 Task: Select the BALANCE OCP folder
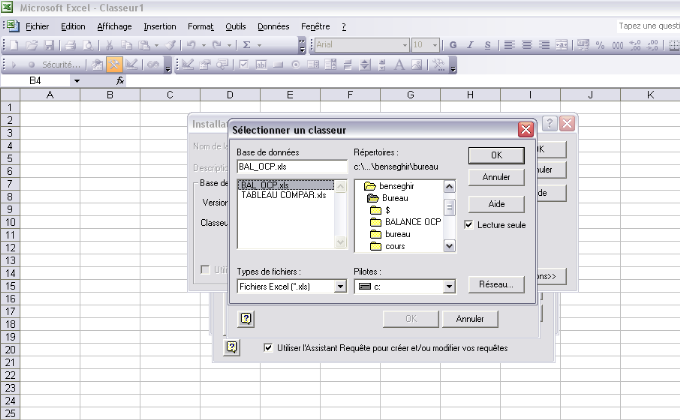coord(404,220)
